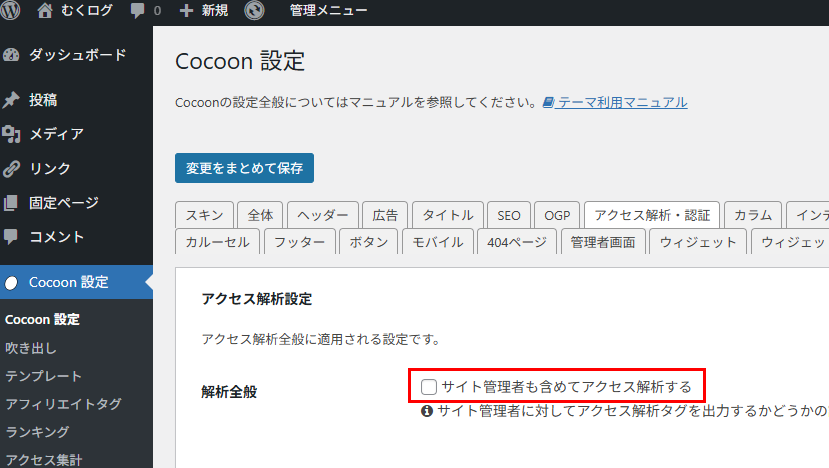The image size is (829, 468).
Task: Click the plus 新規 icon
Action: [x=186, y=11]
